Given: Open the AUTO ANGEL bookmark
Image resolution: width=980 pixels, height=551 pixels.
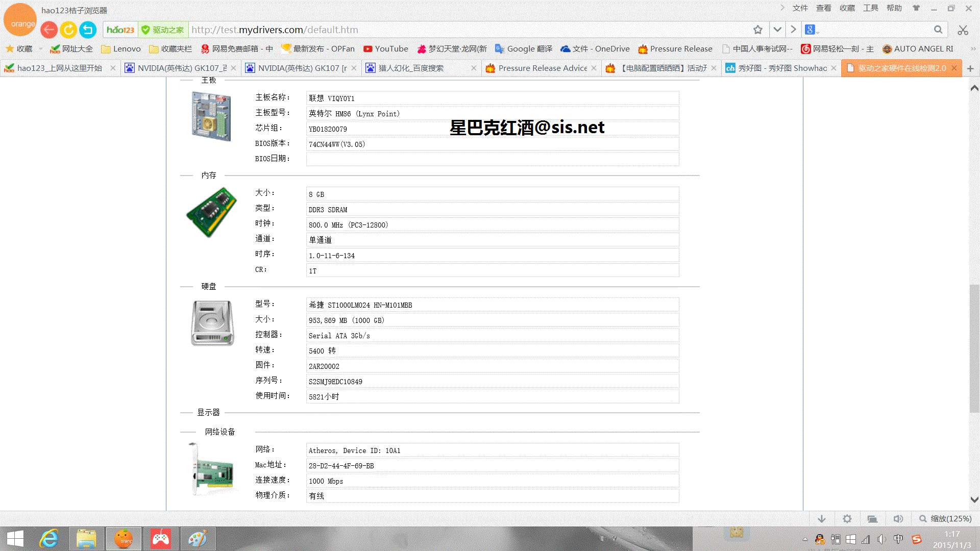Looking at the screenshot, I should (x=918, y=49).
